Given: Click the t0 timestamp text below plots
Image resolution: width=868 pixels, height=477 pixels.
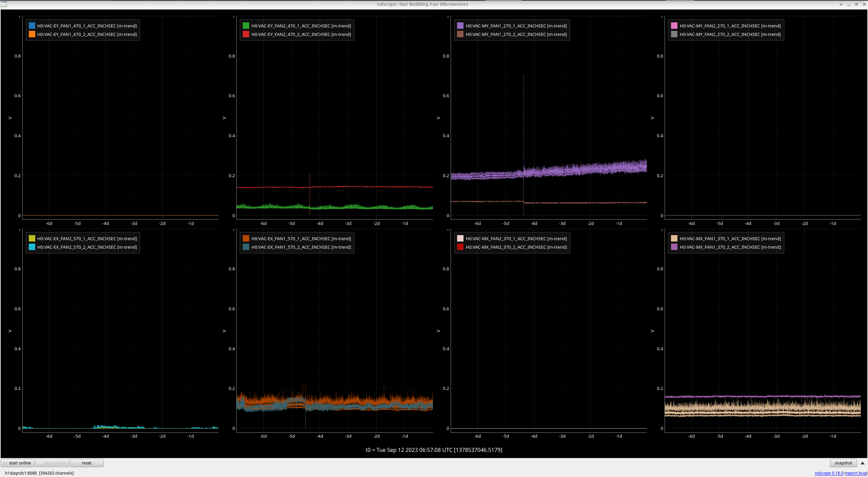Looking at the screenshot, I should (x=434, y=450).
